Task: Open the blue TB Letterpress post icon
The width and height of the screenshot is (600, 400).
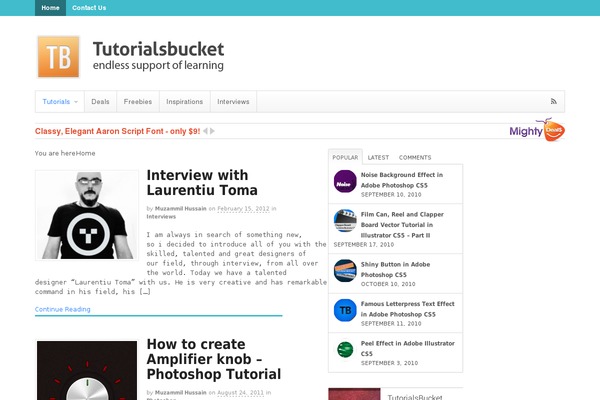Action: click(x=345, y=310)
